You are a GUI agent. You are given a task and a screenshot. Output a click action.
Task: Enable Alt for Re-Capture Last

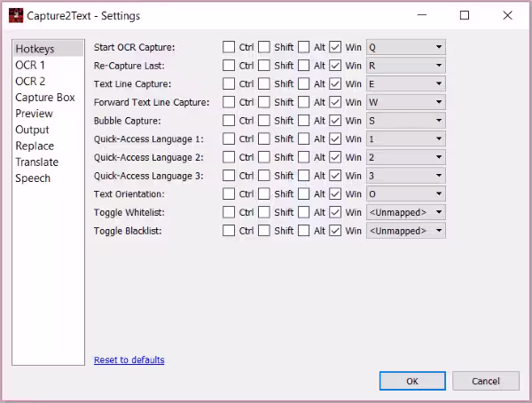point(303,66)
